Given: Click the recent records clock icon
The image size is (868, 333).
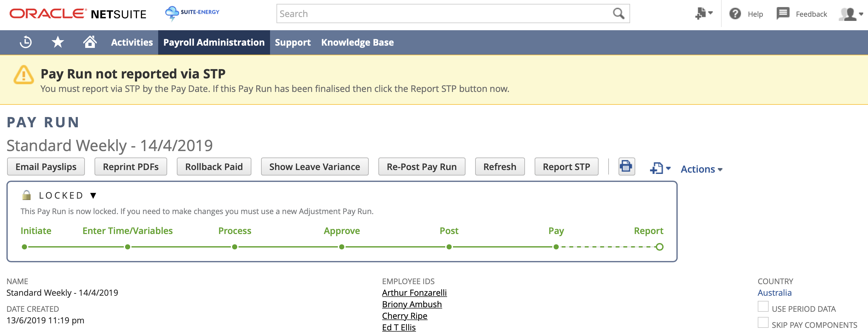Looking at the screenshot, I should point(26,42).
